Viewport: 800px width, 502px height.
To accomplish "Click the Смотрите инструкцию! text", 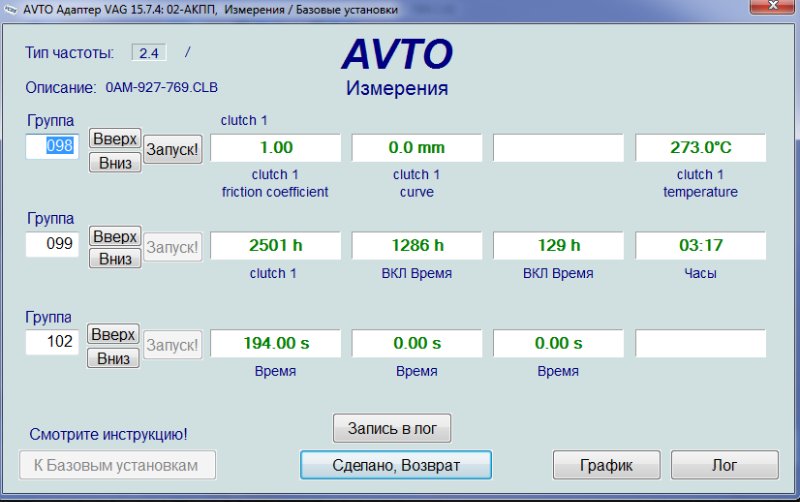I will click(x=108, y=434).
